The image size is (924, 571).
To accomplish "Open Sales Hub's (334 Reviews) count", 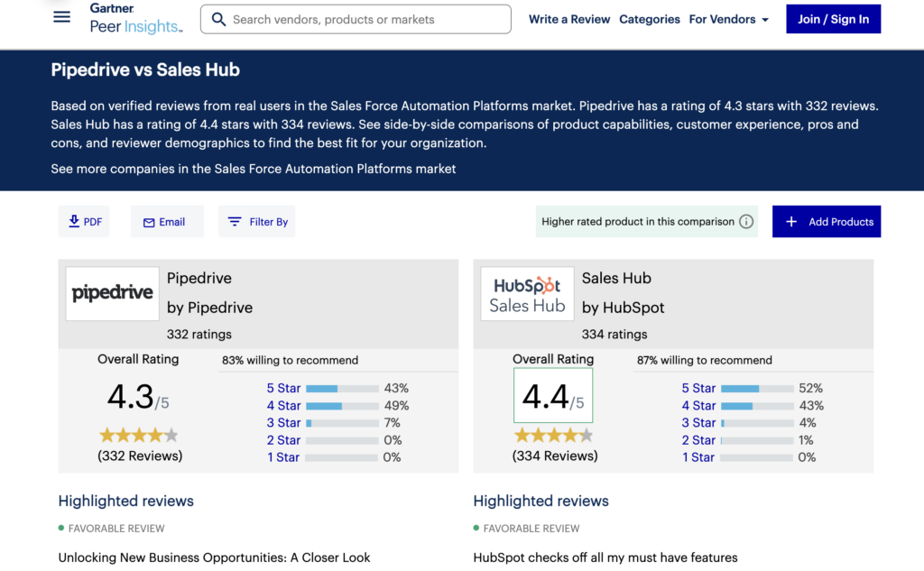I will (555, 456).
